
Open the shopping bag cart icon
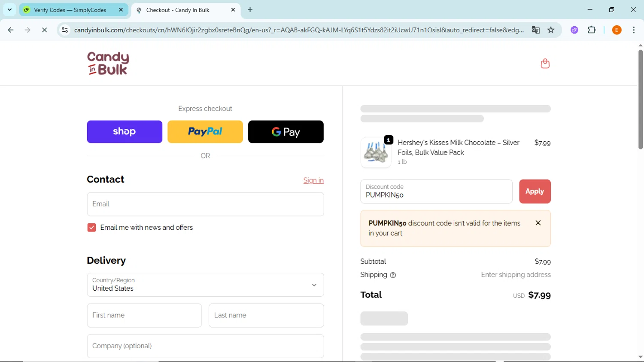[x=545, y=64]
